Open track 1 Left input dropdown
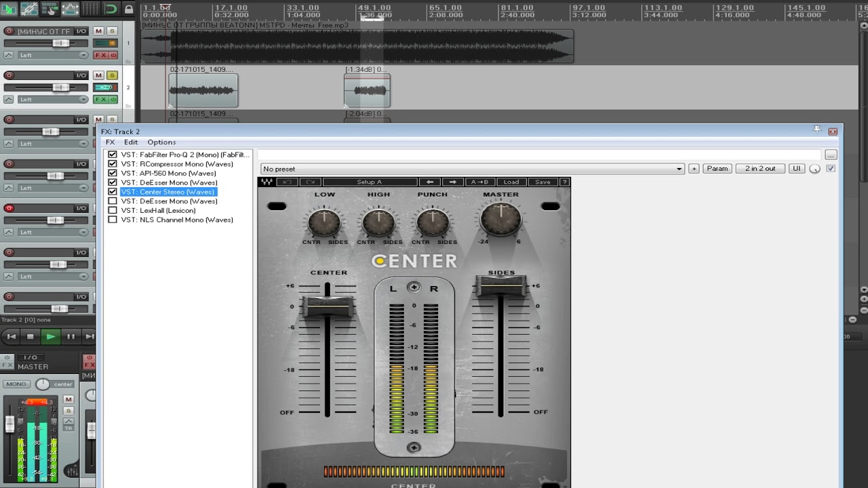 [52, 55]
